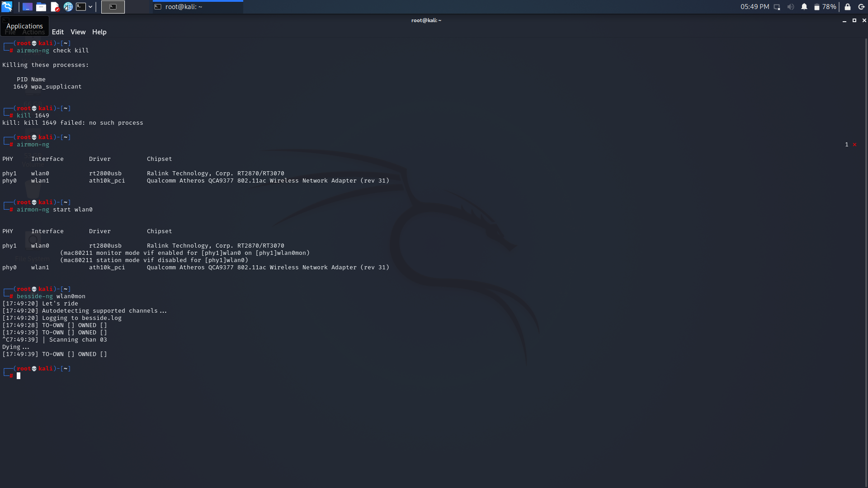Screen dimensions: 868x488
Task: Click the network disconnected tray icon
Action: pos(777,7)
